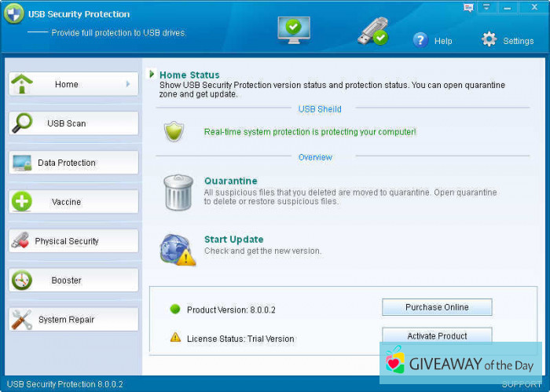Viewport: 550px width, 392px height.
Task: Open the Booster tool
Action: (73, 280)
